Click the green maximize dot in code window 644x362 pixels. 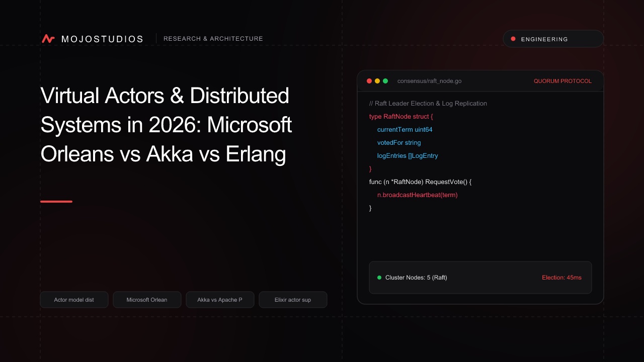coord(385,81)
